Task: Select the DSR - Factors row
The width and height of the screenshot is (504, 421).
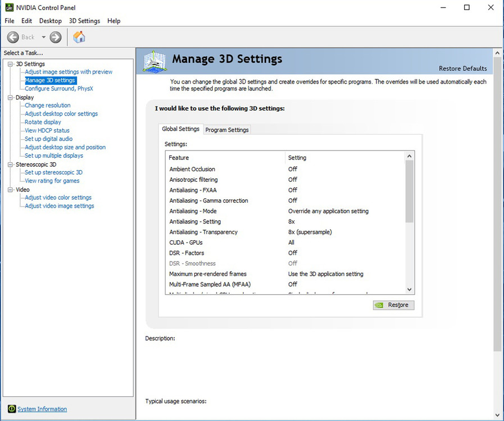Action: pyautogui.click(x=285, y=253)
